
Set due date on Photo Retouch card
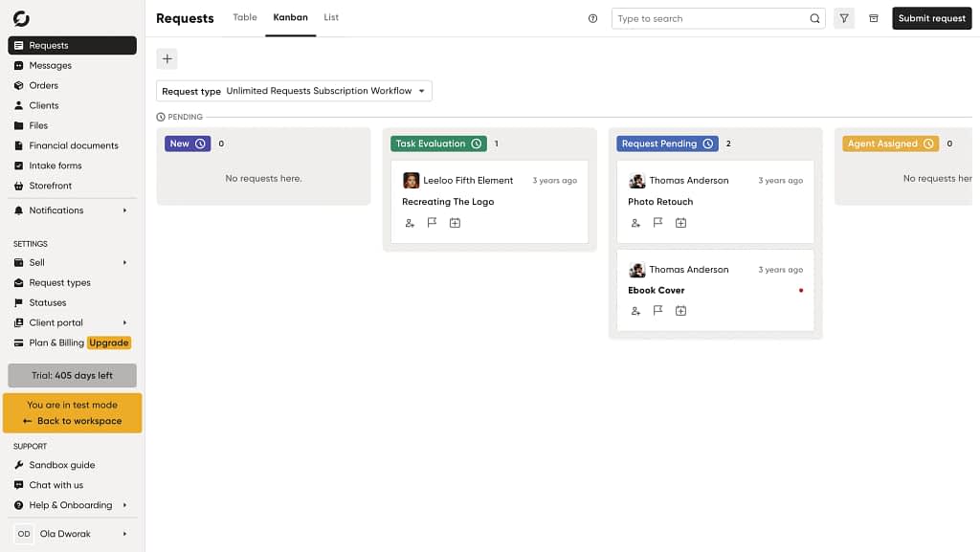pyautogui.click(x=680, y=223)
